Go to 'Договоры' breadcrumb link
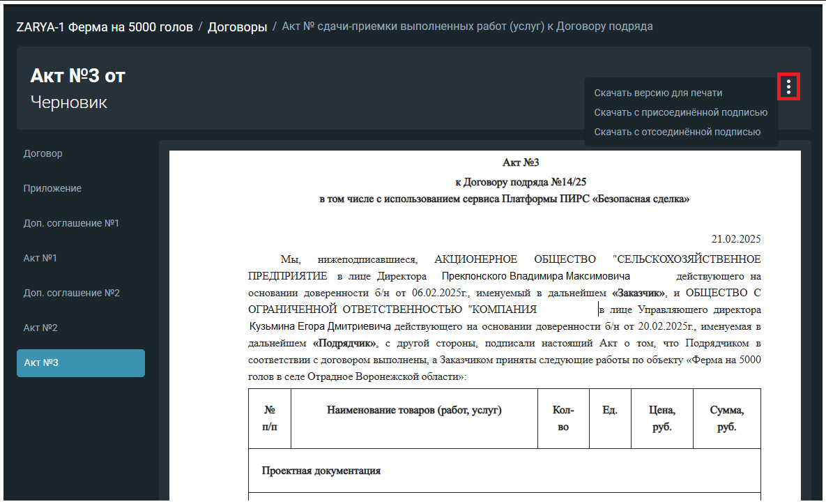Image resolution: width=826 pixels, height=504 pixels. click(237, 27)
